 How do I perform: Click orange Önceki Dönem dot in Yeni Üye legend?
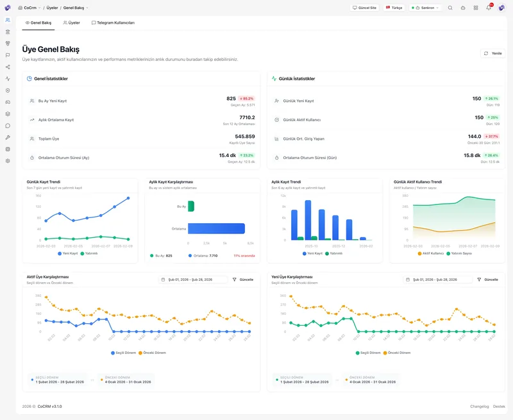point(385,353)
